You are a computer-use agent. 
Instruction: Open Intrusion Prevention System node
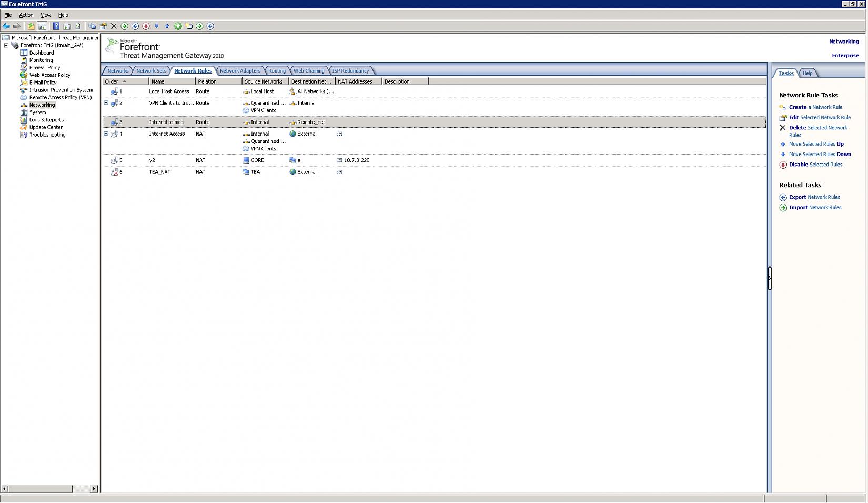click(61, 90)
